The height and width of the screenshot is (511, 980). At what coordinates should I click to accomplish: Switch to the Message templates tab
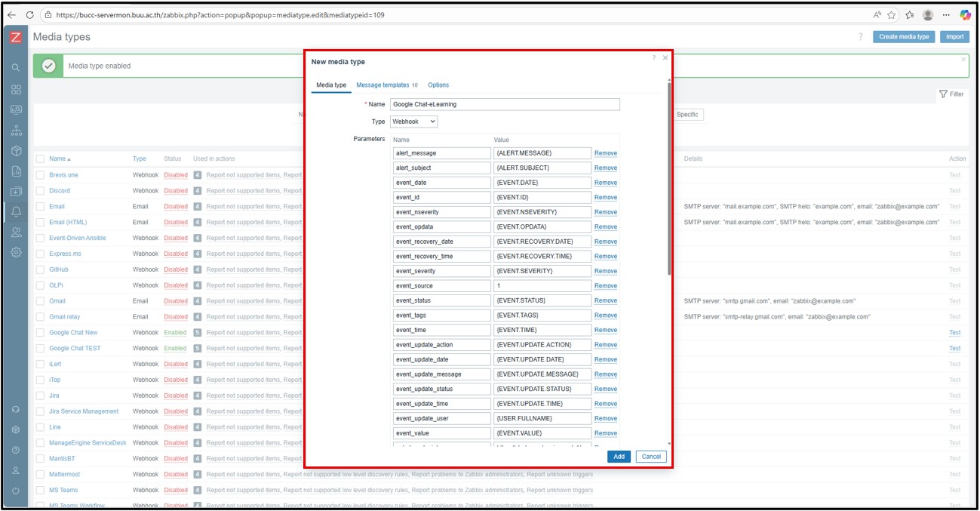pyautogui.click(x=382, y=85)
